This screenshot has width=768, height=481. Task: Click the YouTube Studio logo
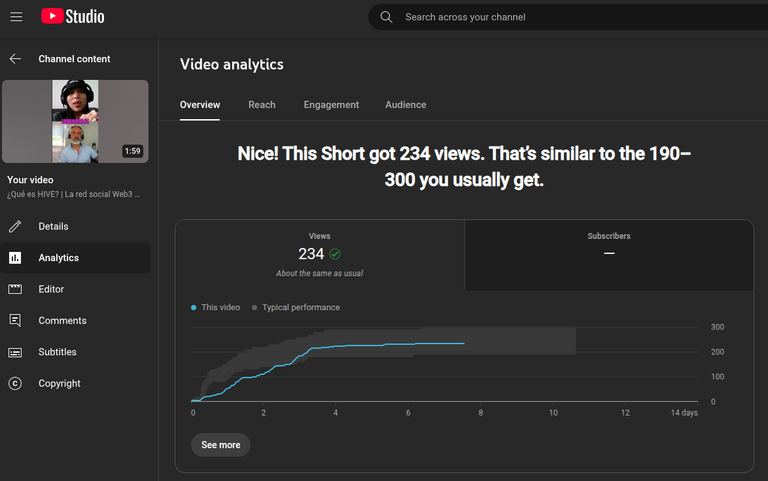click(x=72, y=17)
